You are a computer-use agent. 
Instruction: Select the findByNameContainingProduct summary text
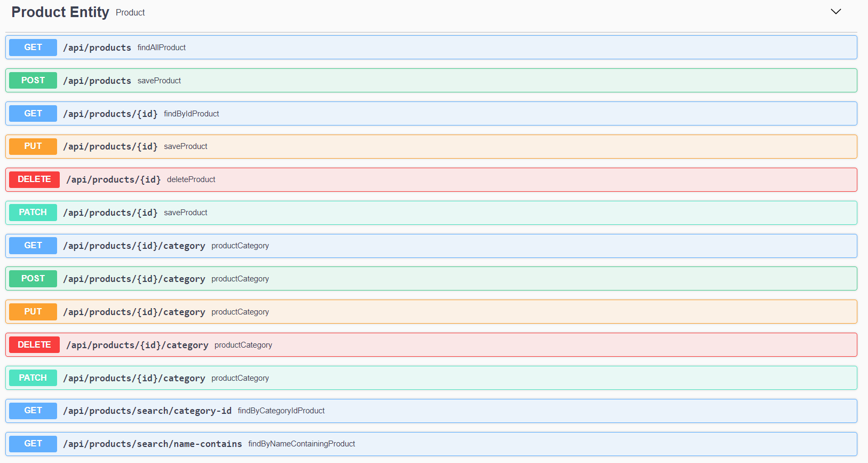[301, 444]
